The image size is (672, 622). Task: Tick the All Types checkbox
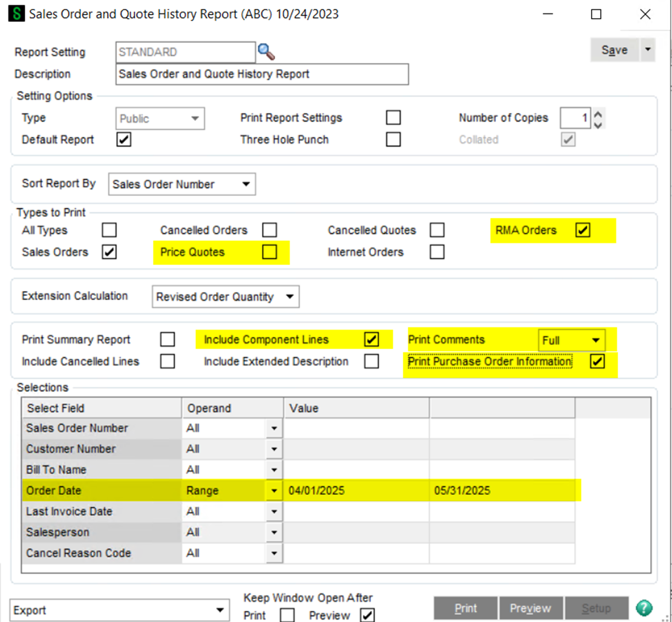tap(109, 231)
